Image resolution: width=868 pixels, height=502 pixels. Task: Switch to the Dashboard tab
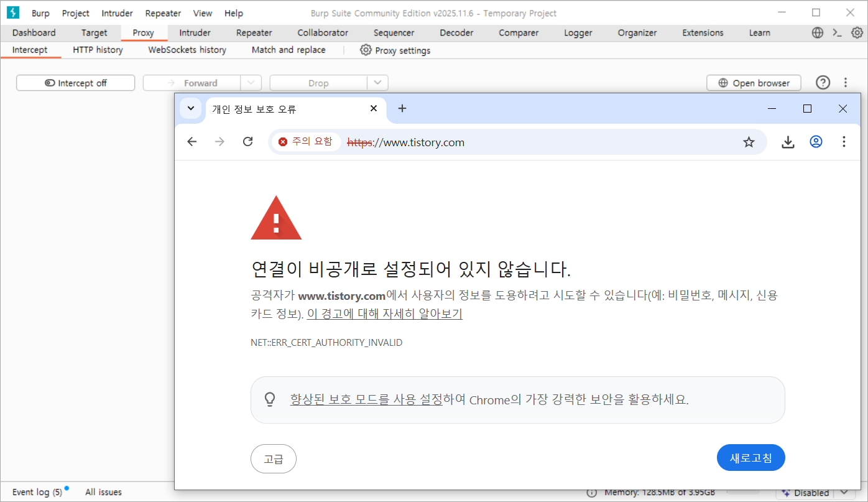34,33
